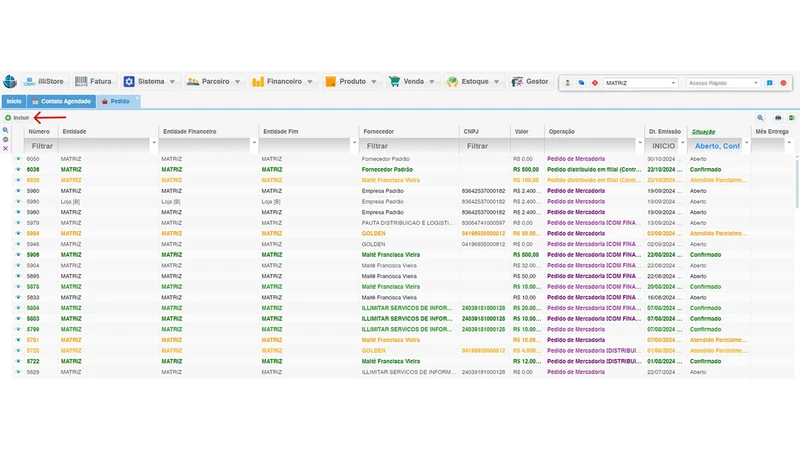This screenshot has width=800, height=450.
Task: Sort by the Número column header
Action: click(x=39, y=132)
